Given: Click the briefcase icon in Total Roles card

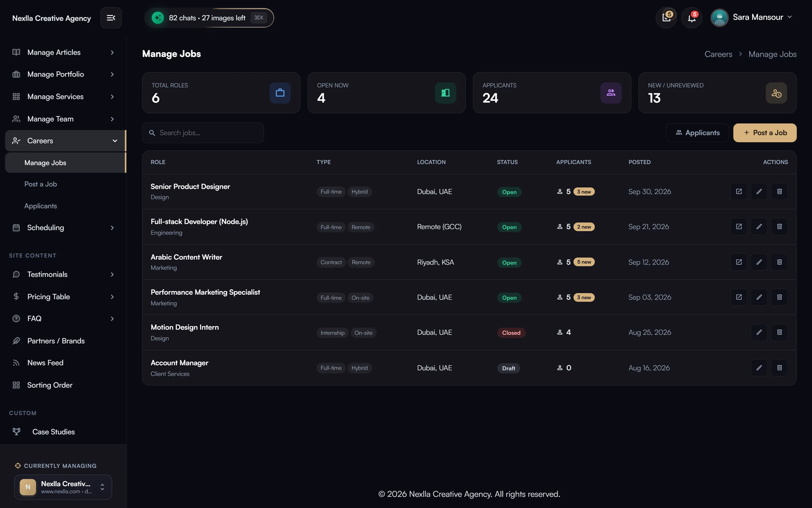Looking at the screenshot, I should (x=280, y=93).
